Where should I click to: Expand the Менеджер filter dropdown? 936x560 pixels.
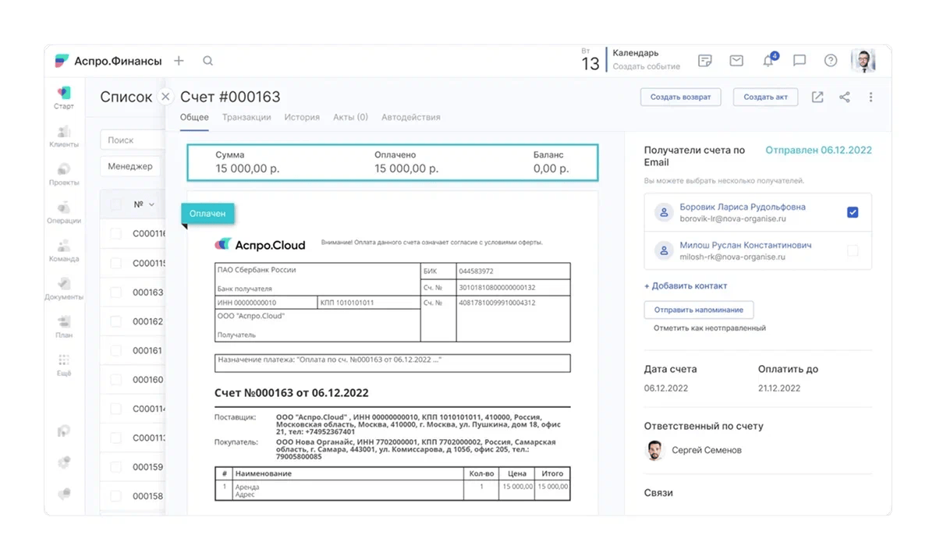131,166
